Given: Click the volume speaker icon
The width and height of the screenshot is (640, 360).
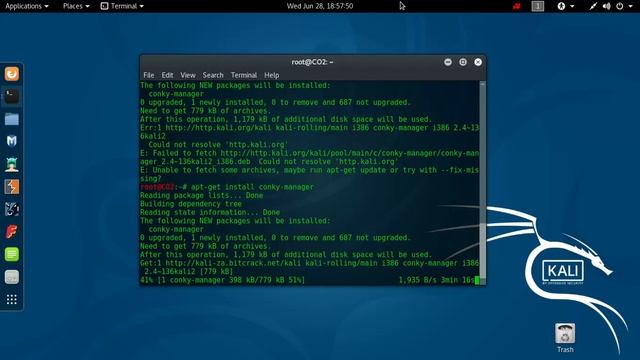Looking at the screenshot, I should click(x=607, y=6).
